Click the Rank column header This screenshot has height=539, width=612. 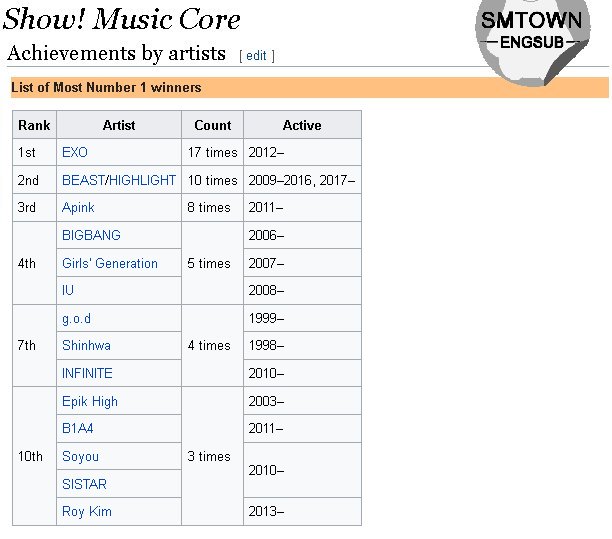(34, 125)
